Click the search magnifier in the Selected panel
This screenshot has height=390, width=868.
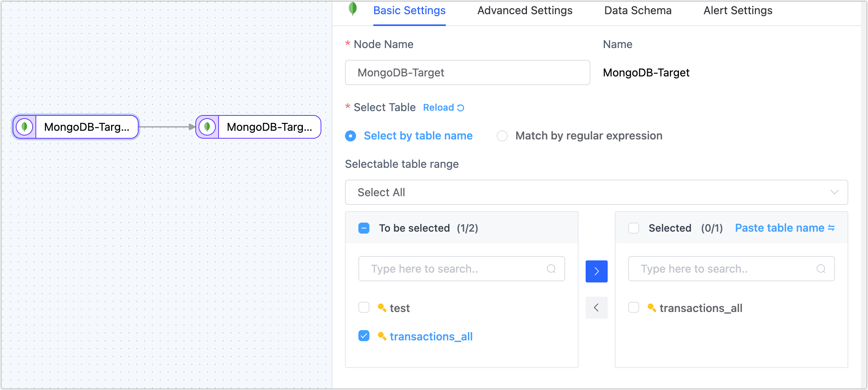click(821, 269)
